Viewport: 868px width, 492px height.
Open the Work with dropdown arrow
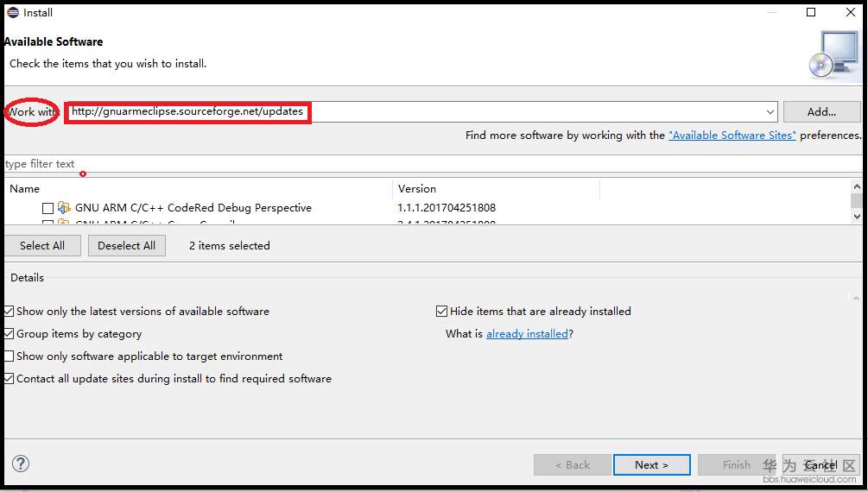[770, 112]
